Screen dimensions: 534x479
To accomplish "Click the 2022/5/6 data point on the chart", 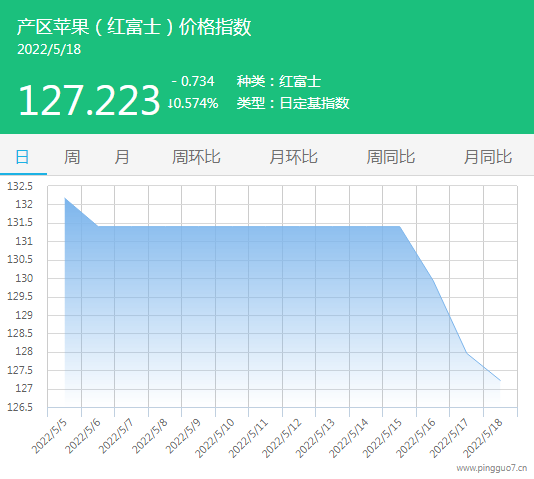I will (98, 226).
